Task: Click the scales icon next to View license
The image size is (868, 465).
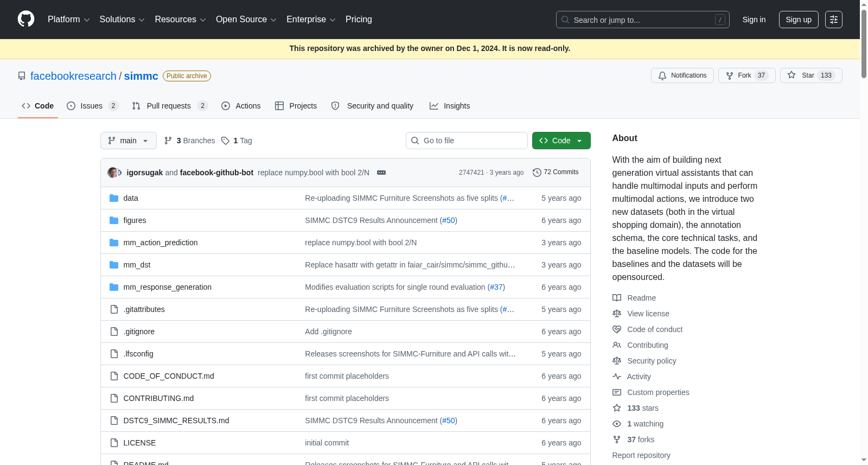Action: (617, 314)
